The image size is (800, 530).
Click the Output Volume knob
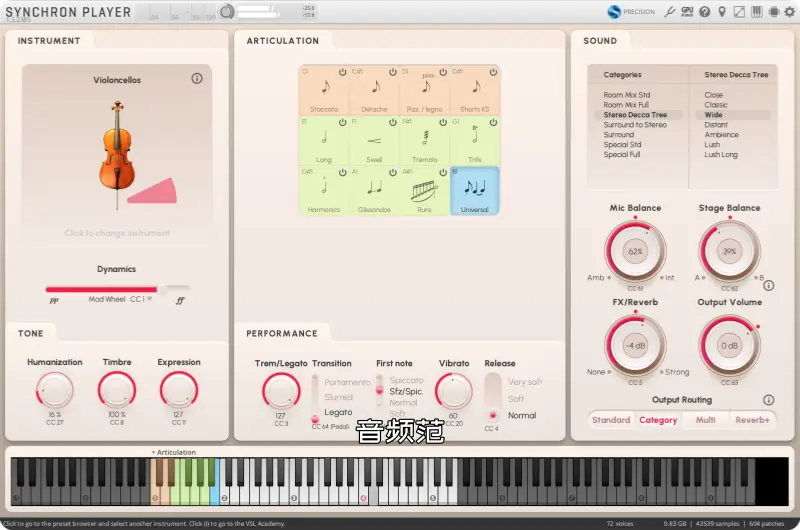tap(730, 345)
